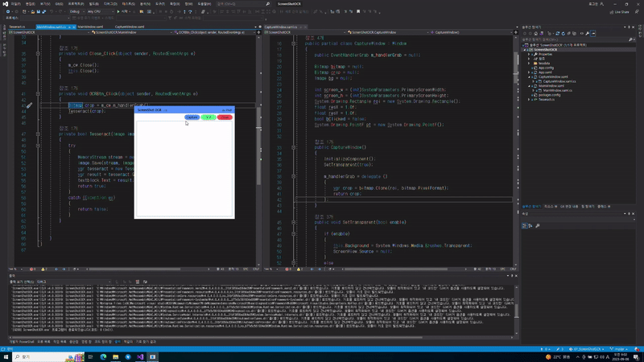This screenshot has width=644, height=362.
Task: Open Microsoft Edge from the taskbar
Action: click(x=103, y=356)
